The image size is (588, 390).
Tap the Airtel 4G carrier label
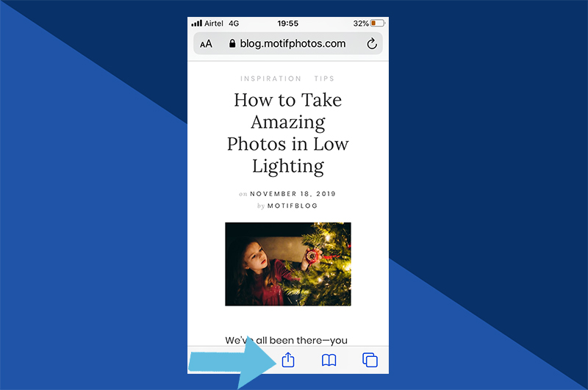222,24
